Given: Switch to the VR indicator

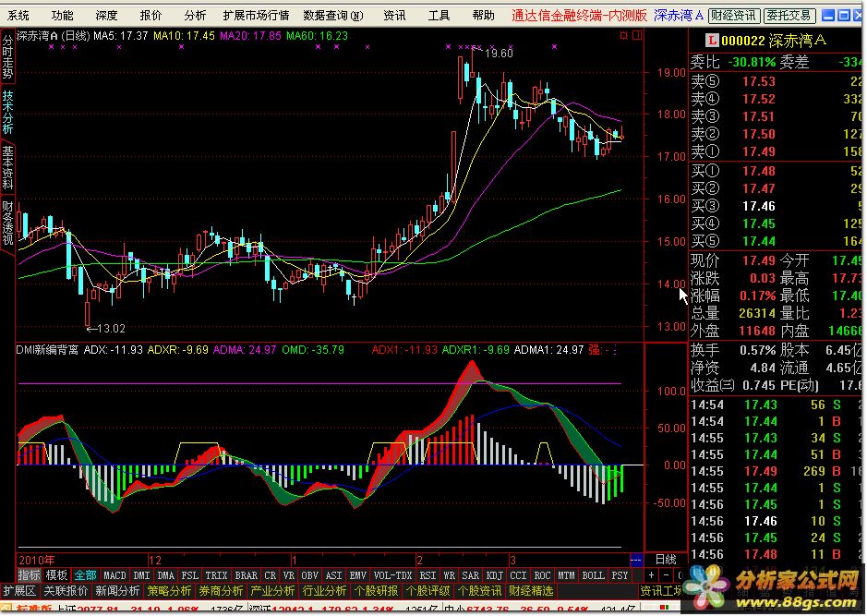Looking at the screenshot, I should (289, 575).
